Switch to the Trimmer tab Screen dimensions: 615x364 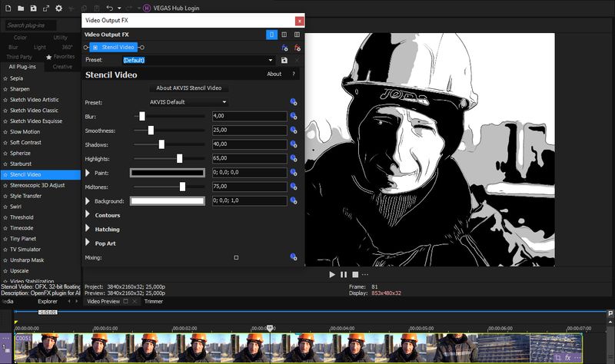[153, 301]
